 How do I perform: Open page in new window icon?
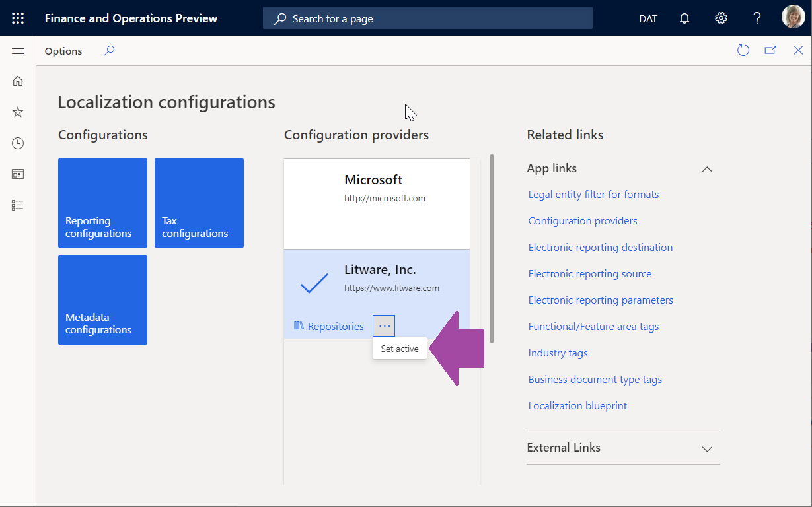[770, 50]
